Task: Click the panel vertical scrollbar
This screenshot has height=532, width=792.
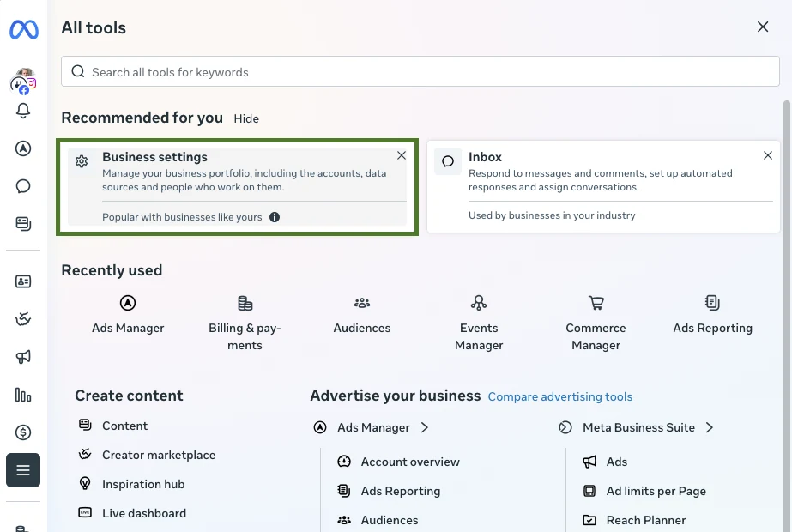Action: coord(787,316)
